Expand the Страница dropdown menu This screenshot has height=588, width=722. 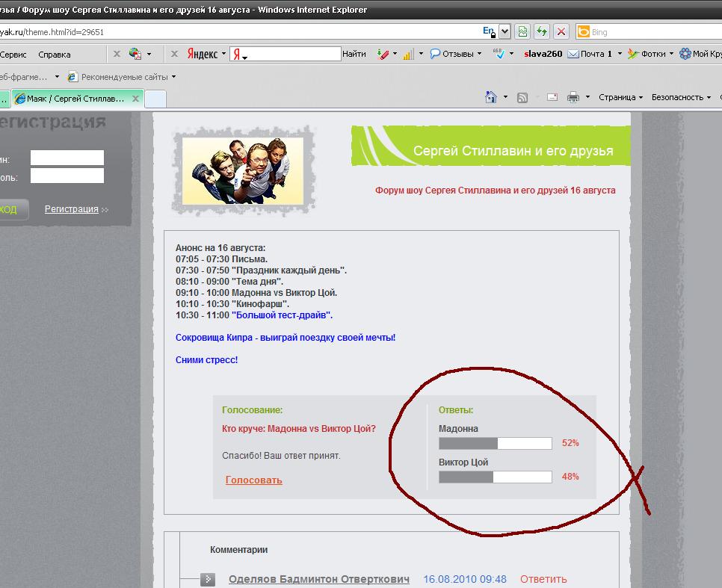point(620,97)
